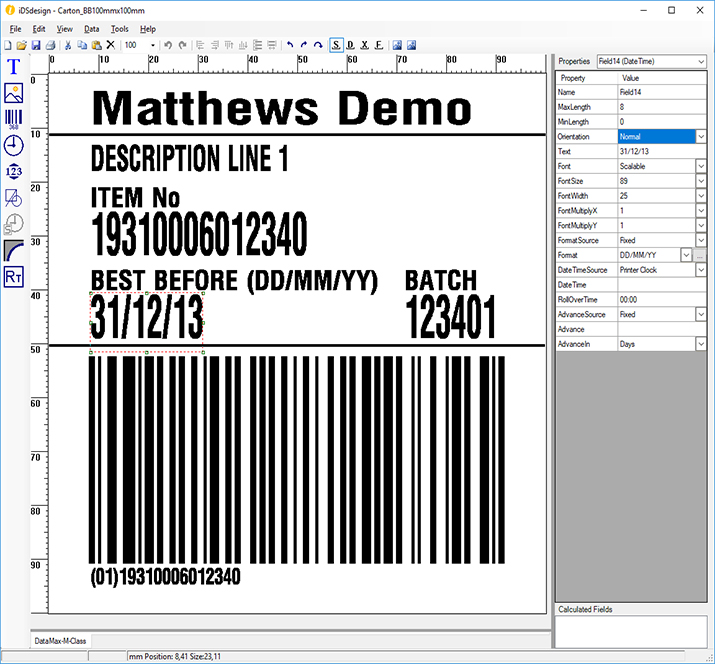Viewport: 715px width, 664px height.
Task: Select the Shapes drawing tool
Action: (14, 198)
